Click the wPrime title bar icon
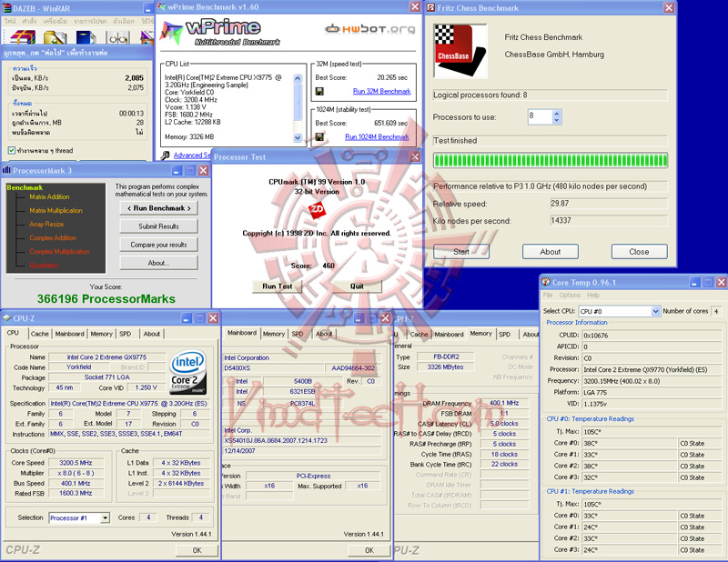Screen dimensions: 728x562 coord(162,7)
